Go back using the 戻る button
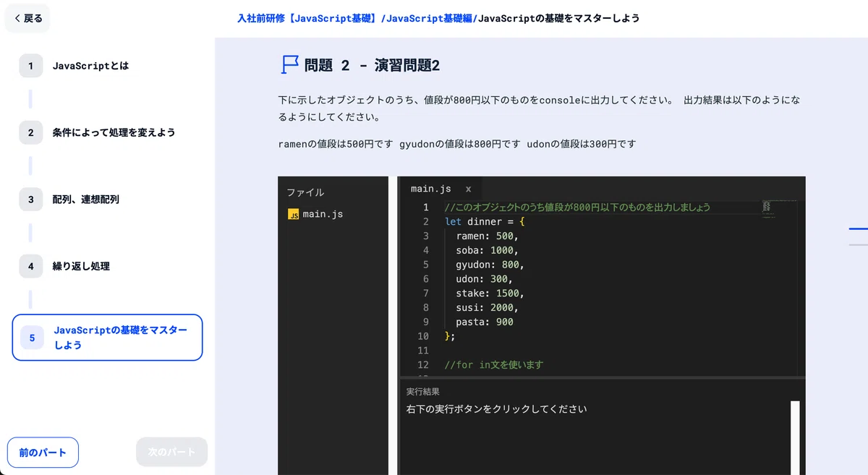Screen dimensions: 868x475 [28, 18]
